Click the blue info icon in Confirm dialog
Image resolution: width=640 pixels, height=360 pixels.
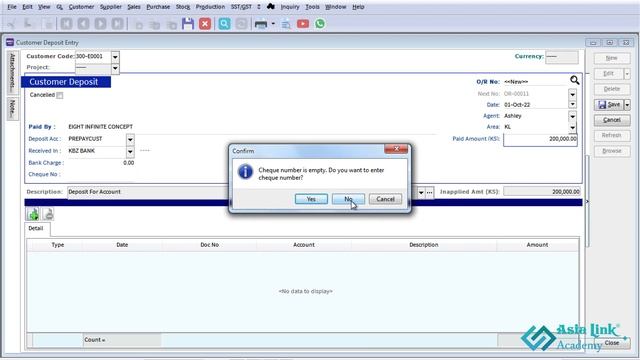[245, 172]
